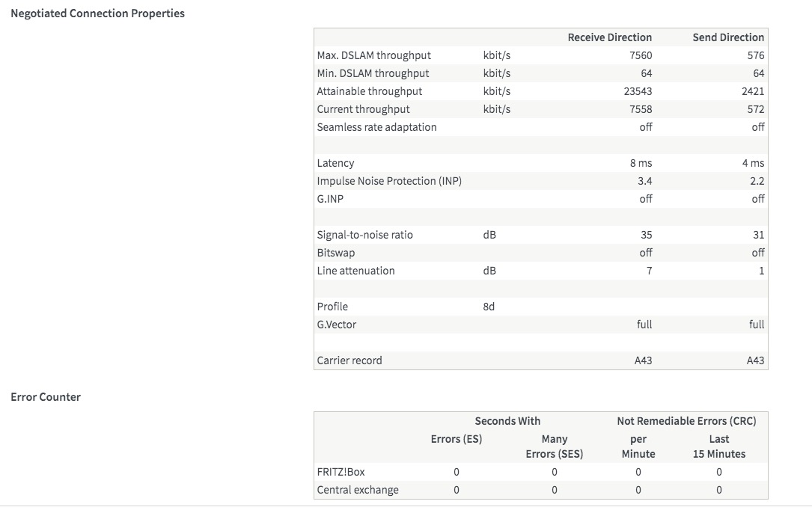Click the Signal-to-noise ratio label
The width and height of the screenshot is (812, 519).
[x=364, y=235]
